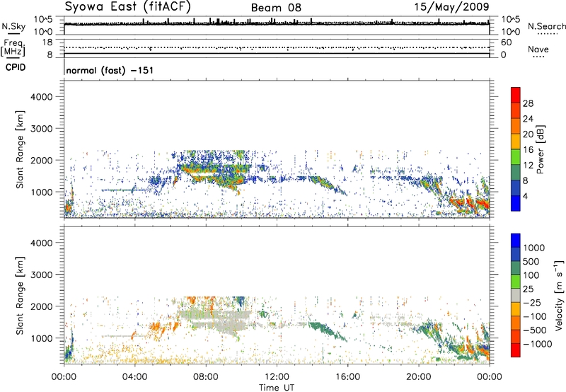Screen dimensions: 566x392
Task: Click the '12:00' time axis label
Action: click(x=277, y=377)
